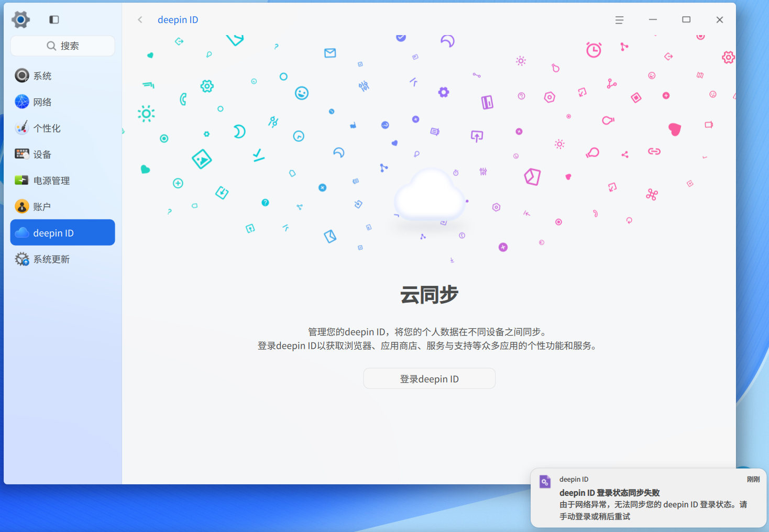Click the 电源管理 battery icon
769x532 pixels.
[21, 180]
